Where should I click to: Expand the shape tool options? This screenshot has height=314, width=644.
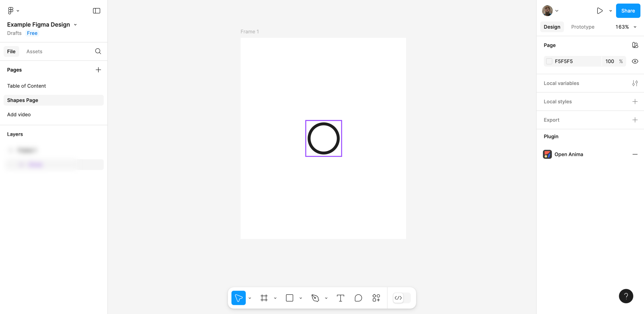point(301,298)
